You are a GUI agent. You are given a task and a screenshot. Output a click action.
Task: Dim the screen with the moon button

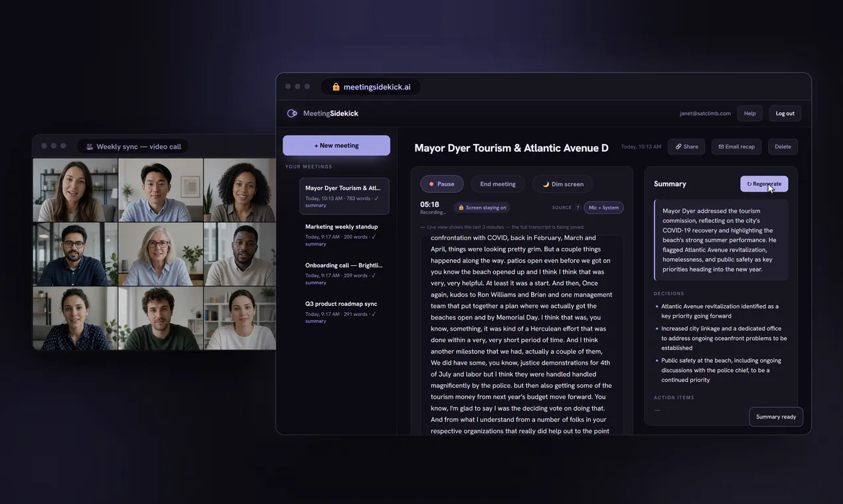pos(563,184)
